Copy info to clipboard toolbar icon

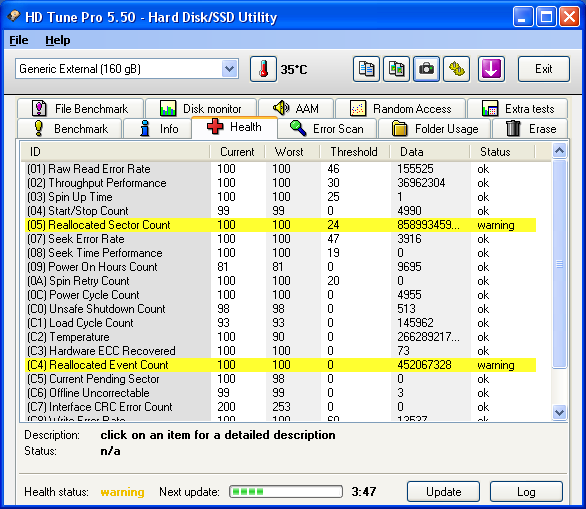pyautogui.click(x=366, y=69)
